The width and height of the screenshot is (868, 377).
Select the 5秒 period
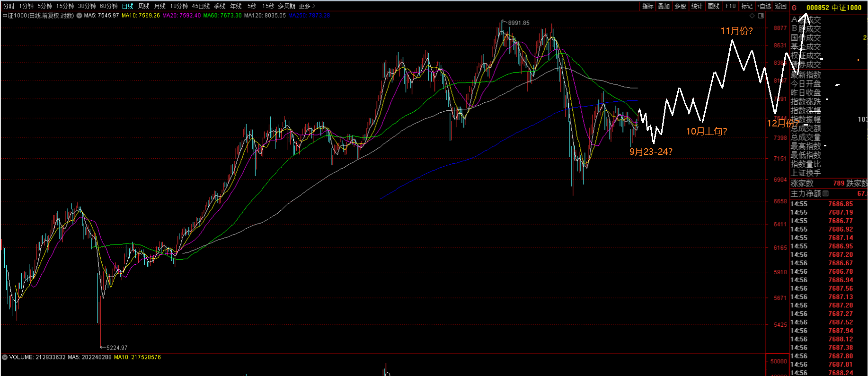252,6
